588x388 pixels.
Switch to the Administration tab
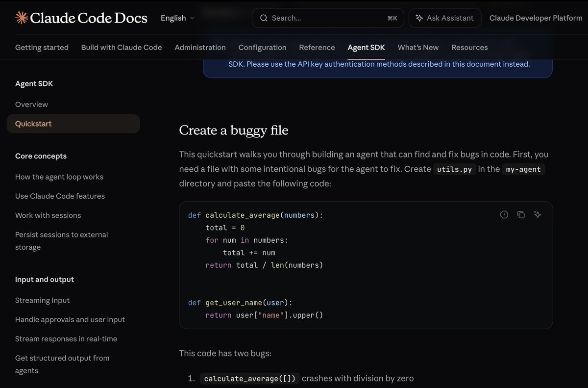tap(200, 48)
